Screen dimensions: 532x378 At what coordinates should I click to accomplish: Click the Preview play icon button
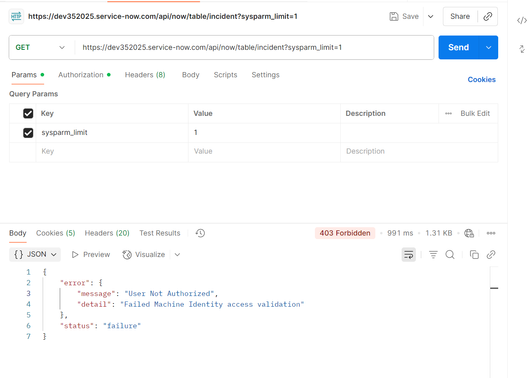coord(91,254)
